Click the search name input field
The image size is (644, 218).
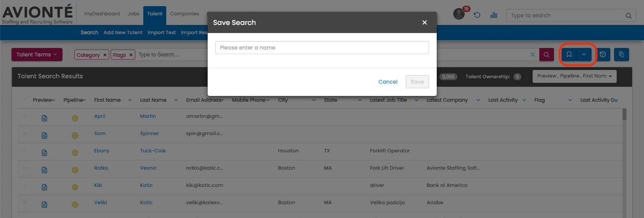322,48
